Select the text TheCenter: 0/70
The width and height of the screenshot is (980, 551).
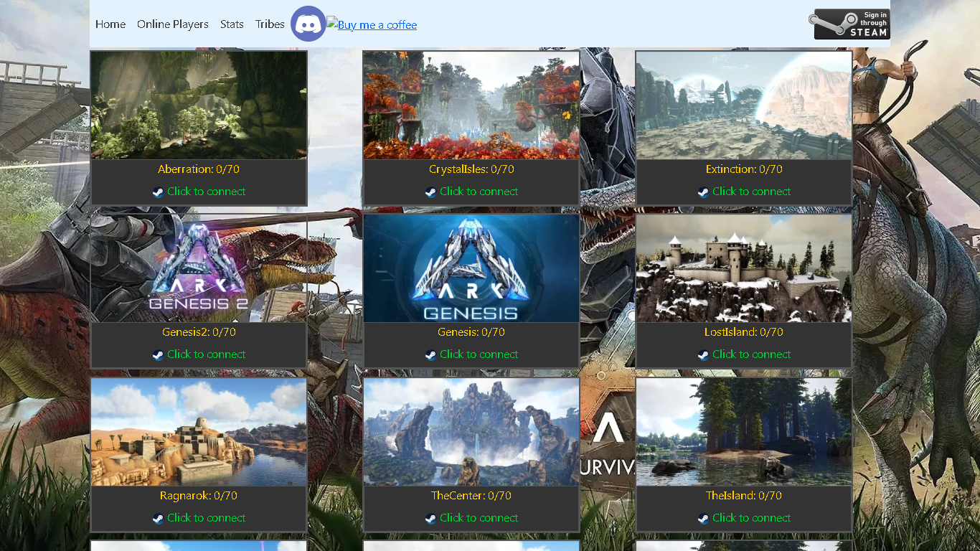click(471, 496)
